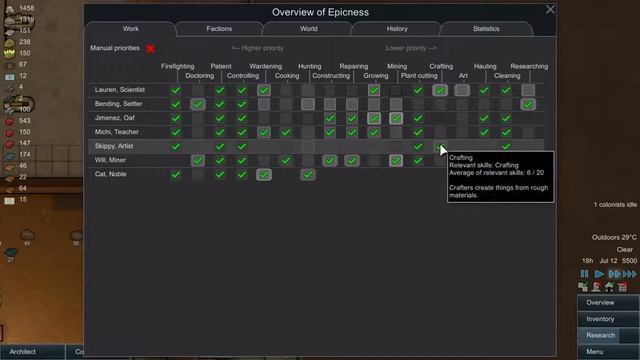The image size is (640, 360).
Task: Toggle Lauren's Wardening checkbox
Action: tap(264, 90)
